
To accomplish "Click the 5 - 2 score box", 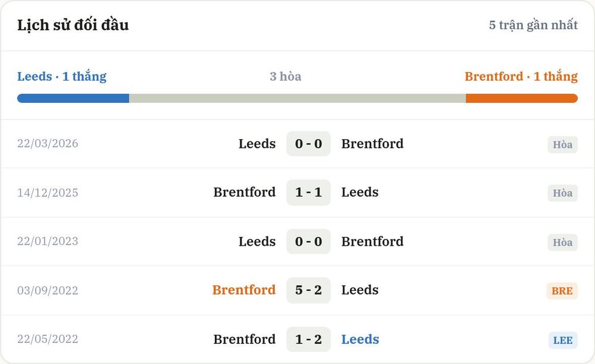I will pyautogui.click(x=308, y=290).
